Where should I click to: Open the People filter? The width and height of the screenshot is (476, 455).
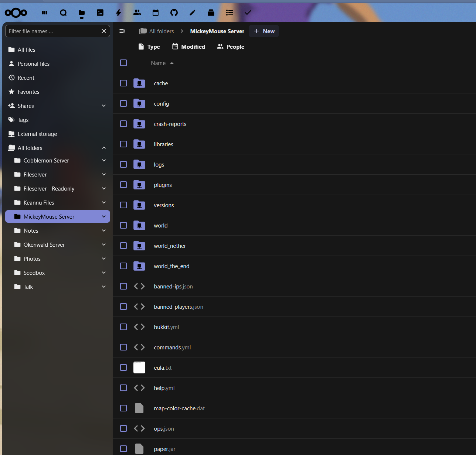point(231,47)
